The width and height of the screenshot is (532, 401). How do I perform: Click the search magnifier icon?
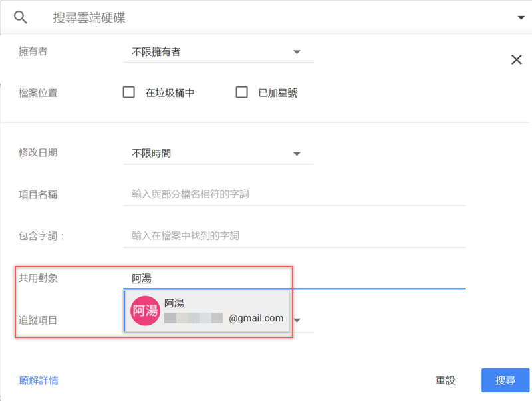(x=21, y=17)
